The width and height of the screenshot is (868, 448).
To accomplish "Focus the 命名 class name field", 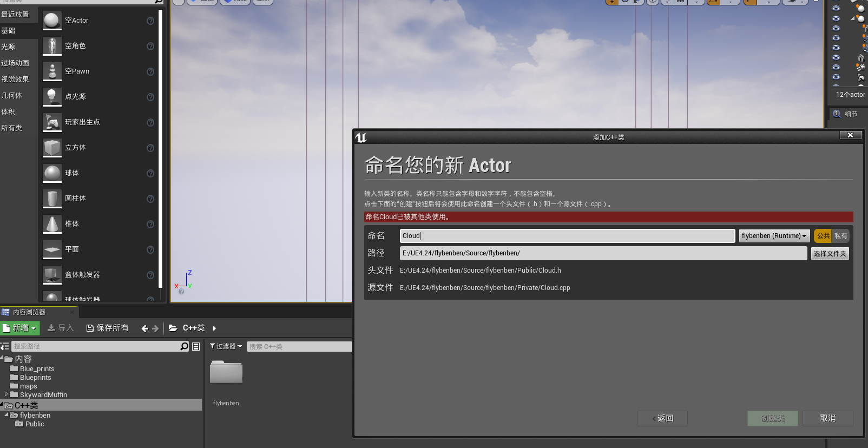I will click(567, 236).
